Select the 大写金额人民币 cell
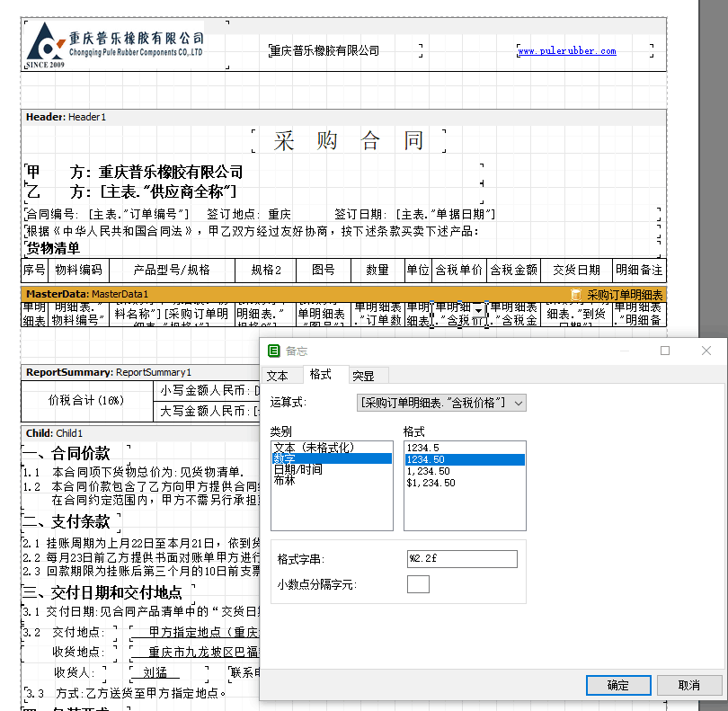The width and height of the screenshot is (728, 711). tap(207, 411)
